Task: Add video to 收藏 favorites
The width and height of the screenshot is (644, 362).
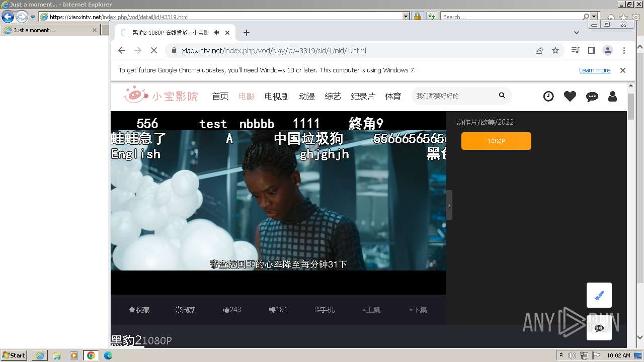Action: [139, 310]
